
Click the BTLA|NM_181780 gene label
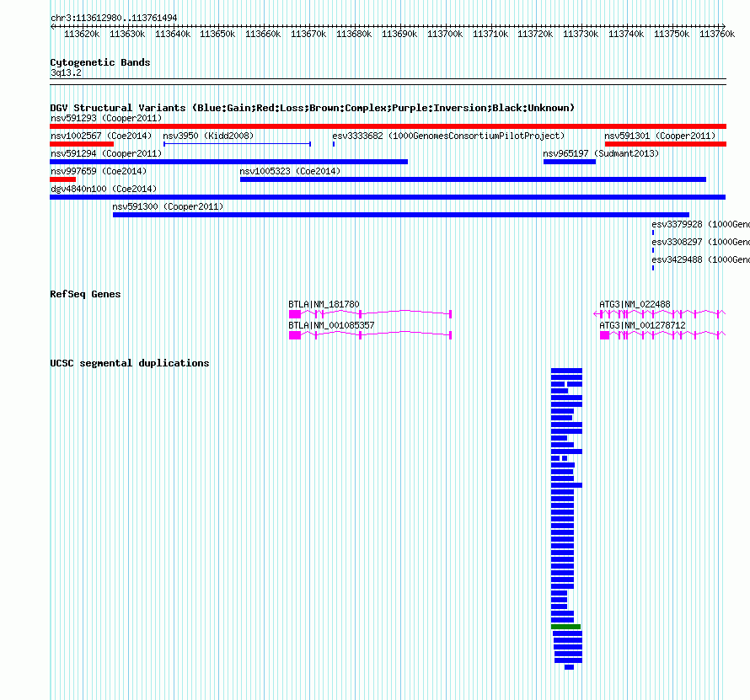324,304
